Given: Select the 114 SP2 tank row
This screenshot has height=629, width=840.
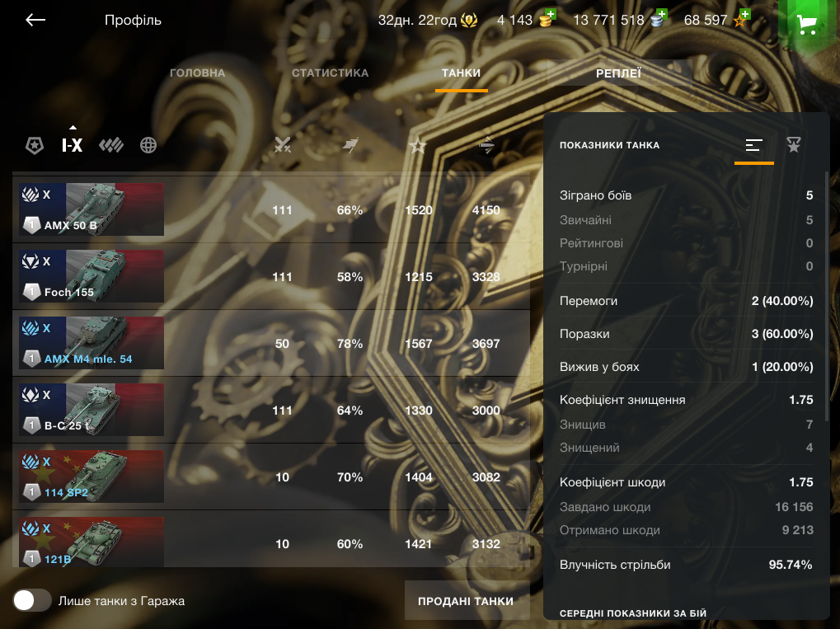Looking at the screenshot, I should click(271, 476).
